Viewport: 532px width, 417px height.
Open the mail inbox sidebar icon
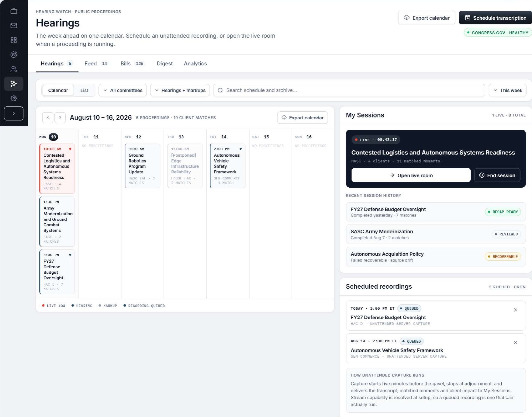coord(14,26)
